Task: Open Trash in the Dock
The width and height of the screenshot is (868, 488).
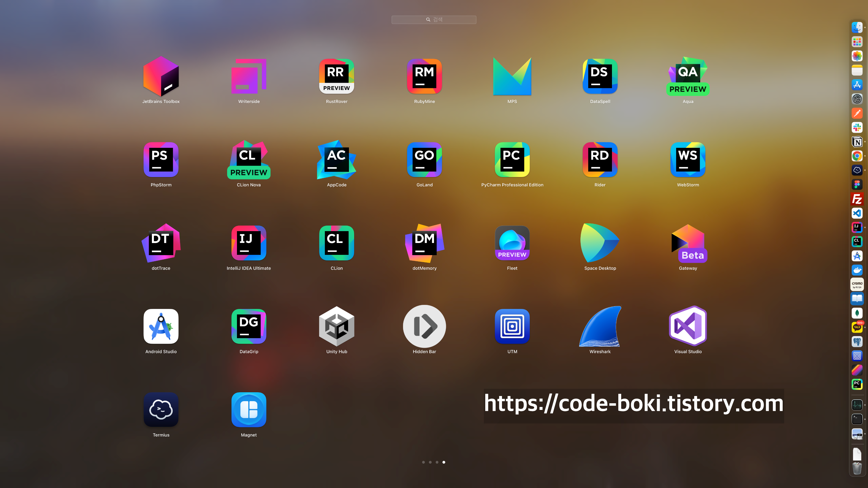Action: [x=857, y=468]
